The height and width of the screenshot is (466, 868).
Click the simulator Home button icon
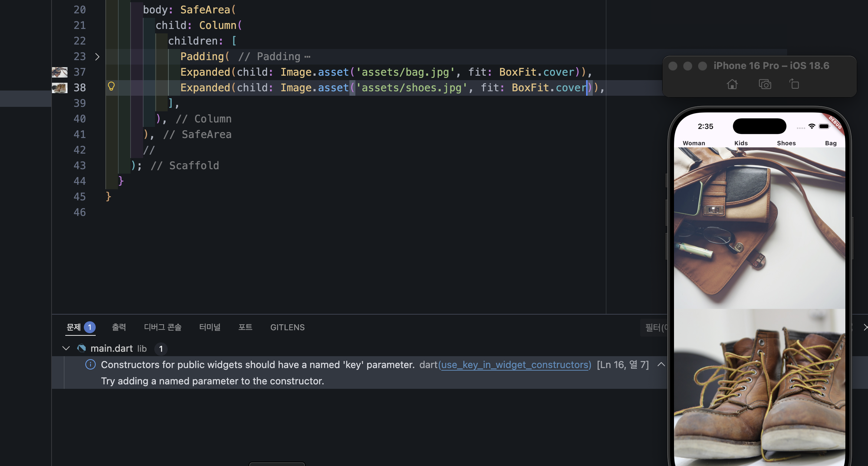pyautogui.click(x=732, y=84)
